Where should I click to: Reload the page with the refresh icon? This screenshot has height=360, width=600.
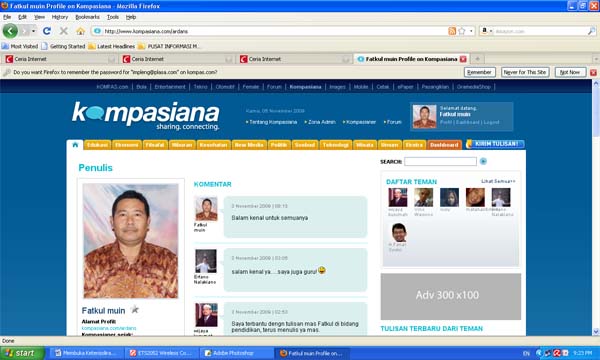47,31
